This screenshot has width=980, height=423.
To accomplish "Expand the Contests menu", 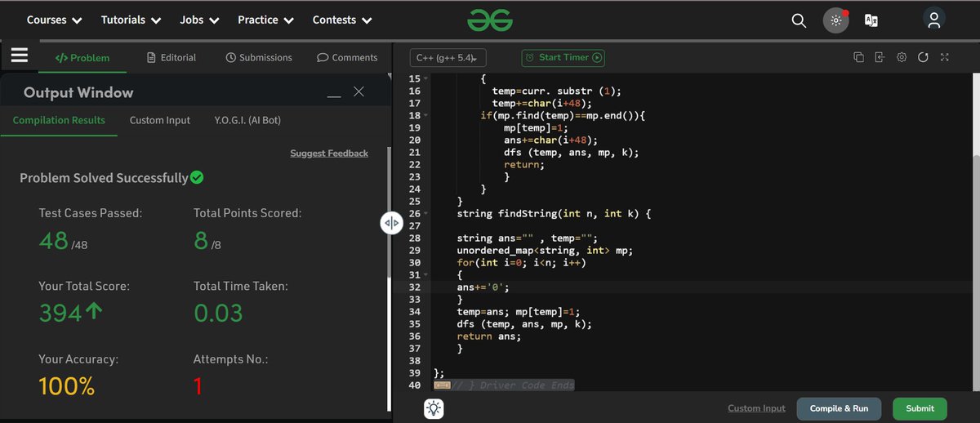I will click(342, 20).
